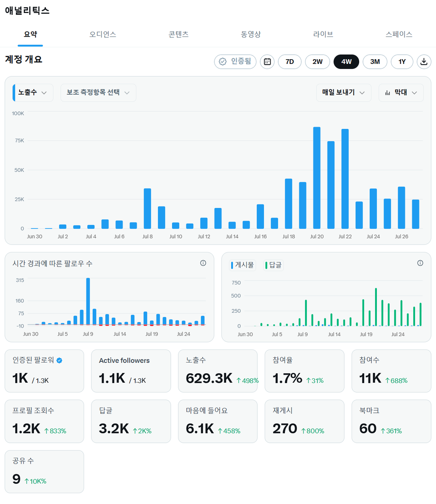Screen dimensions: 436x504
Task: Click the blue verified badge next to 인증된 팔로워
Action: [x=60, y=360]
